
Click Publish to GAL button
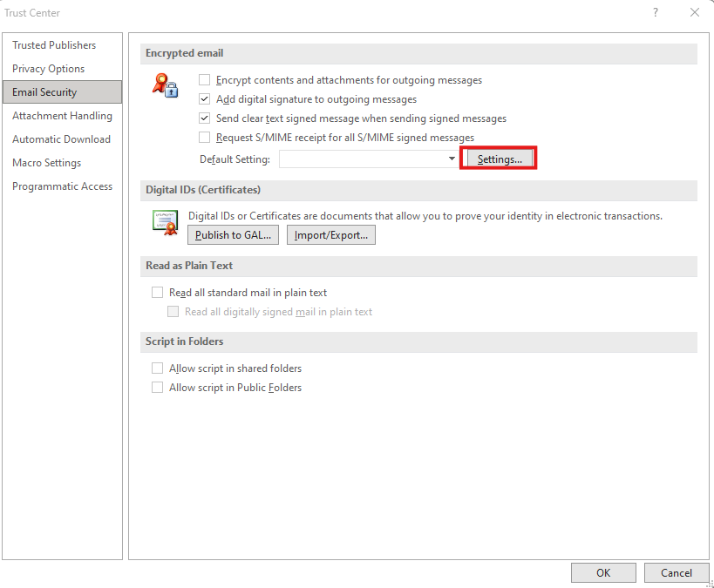point(233,234)
